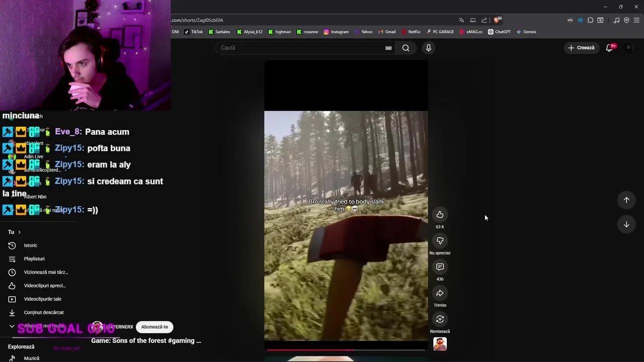Open the TikTok bookmark
This screenshot has height=362, width=644.
pyautogui.click(x=194, y=32)
